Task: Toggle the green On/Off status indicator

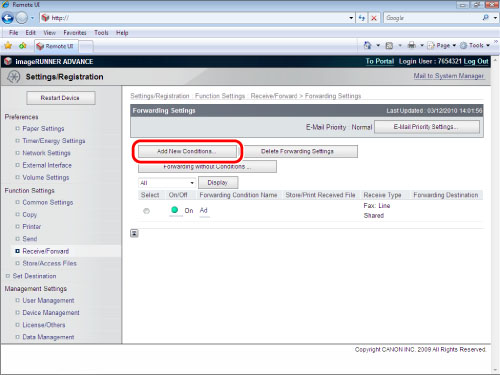Action: tap(174, 210)
